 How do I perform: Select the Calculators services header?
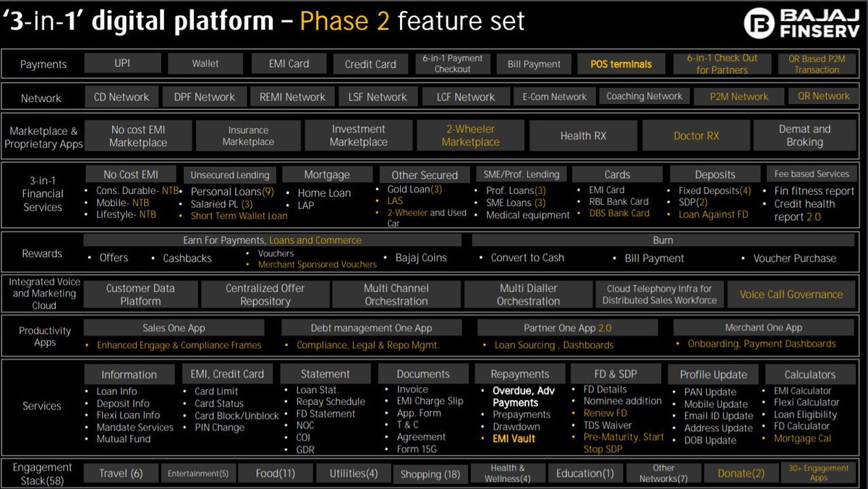coord(810,374)
